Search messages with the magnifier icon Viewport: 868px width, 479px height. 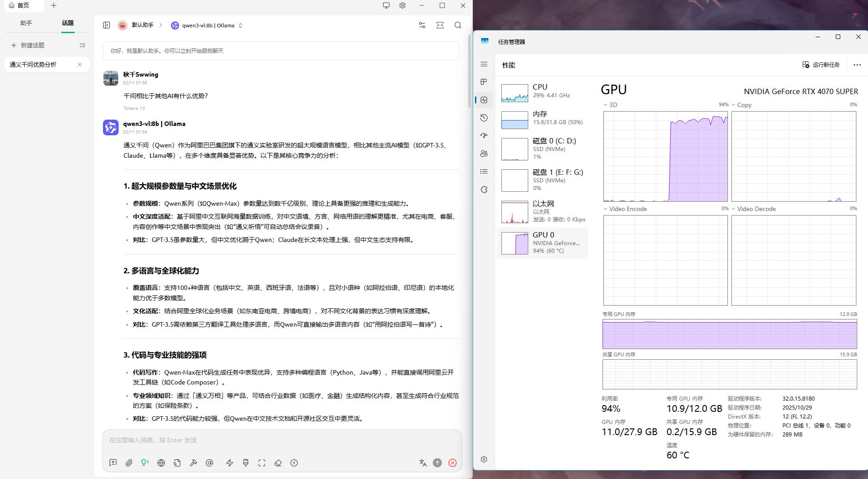[458, 26]
